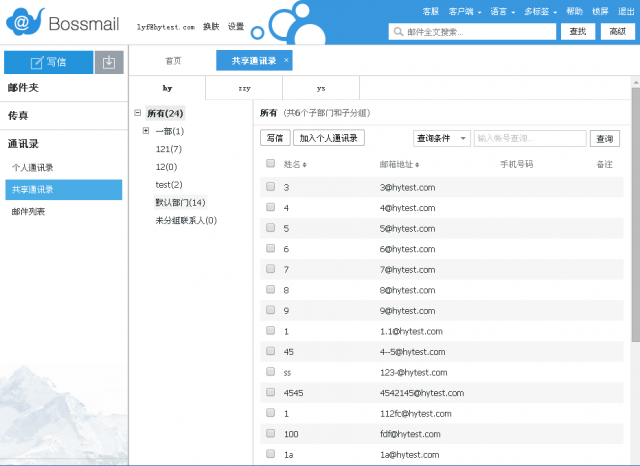Screen dimensions: 640x466
Task: Select test(2) group in tree
Action: pyautogui.click(x=169, y=185)
